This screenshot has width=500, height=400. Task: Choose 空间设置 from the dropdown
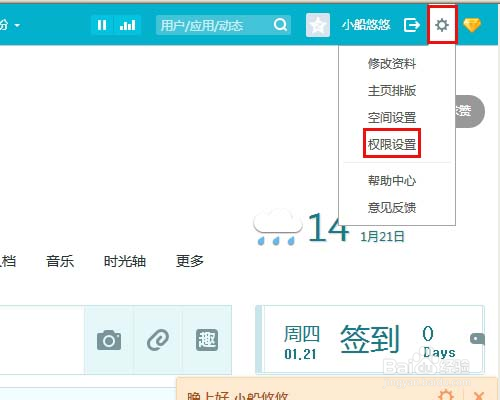click(392, 117)
